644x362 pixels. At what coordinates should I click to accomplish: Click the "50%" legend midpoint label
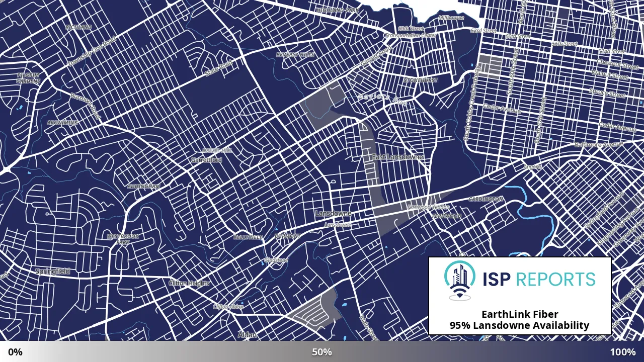(x=322, y=352)
